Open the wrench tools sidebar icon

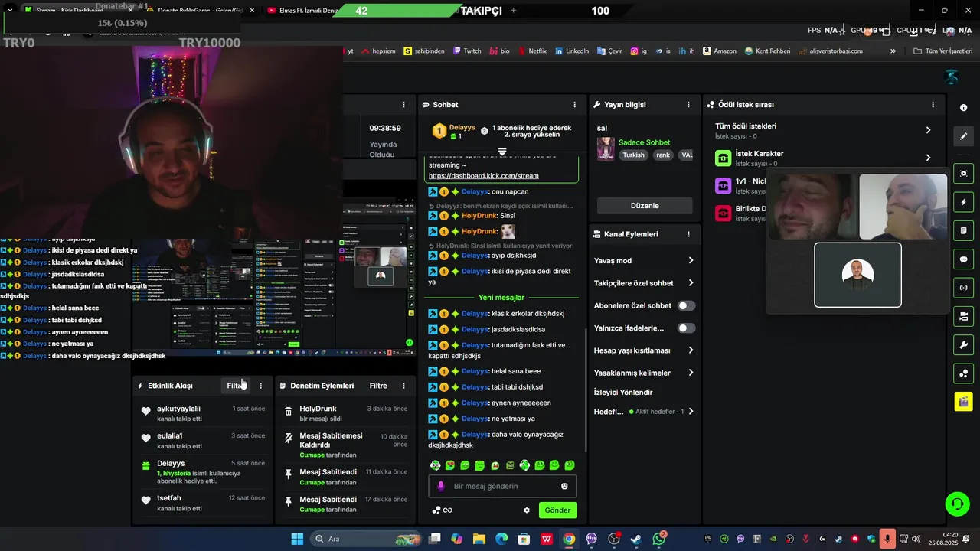pyautogui.click(x=963, y=344)
